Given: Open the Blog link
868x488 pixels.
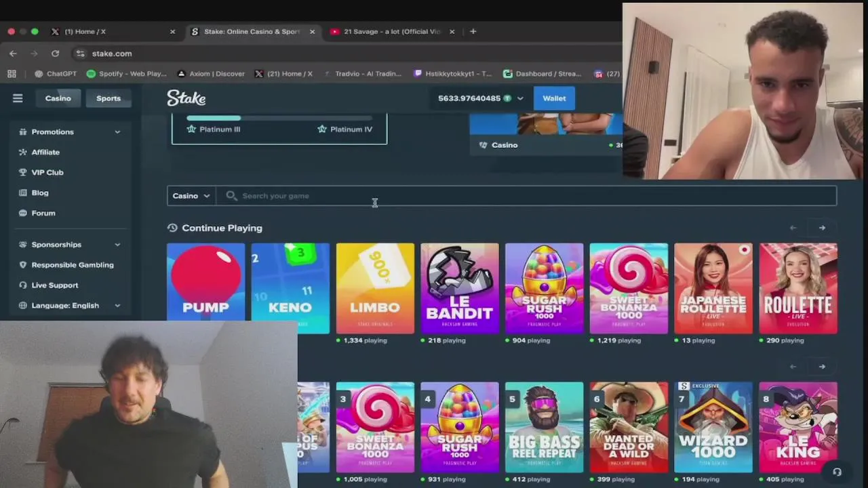Looking at the screenshot, I should click(x=40, y=193).
